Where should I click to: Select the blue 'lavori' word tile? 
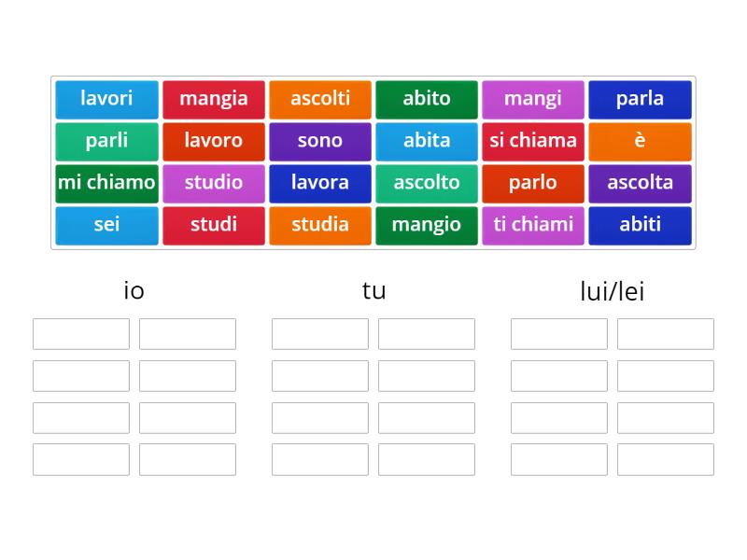(106, 99)
